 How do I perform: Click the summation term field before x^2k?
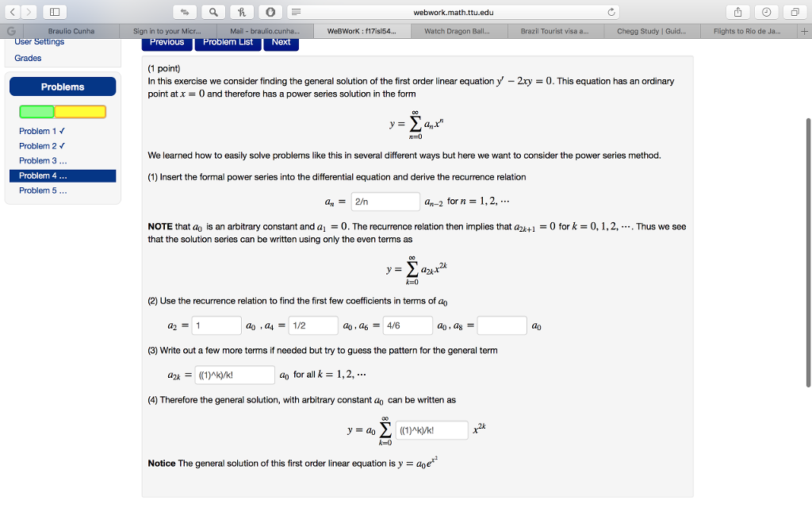432,430
